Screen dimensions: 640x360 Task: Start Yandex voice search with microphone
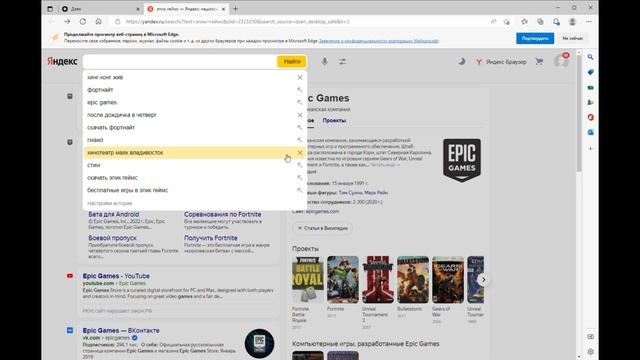(324, 62)
